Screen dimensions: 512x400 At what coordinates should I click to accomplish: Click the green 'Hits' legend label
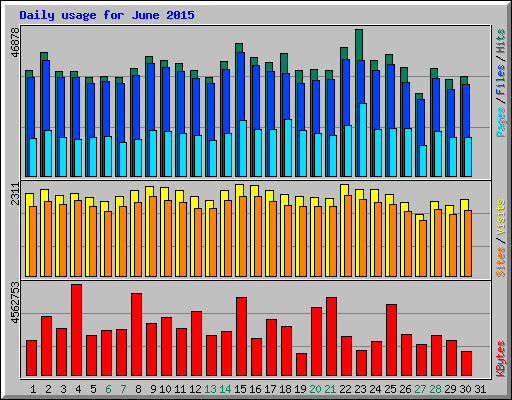coord(501,41)
